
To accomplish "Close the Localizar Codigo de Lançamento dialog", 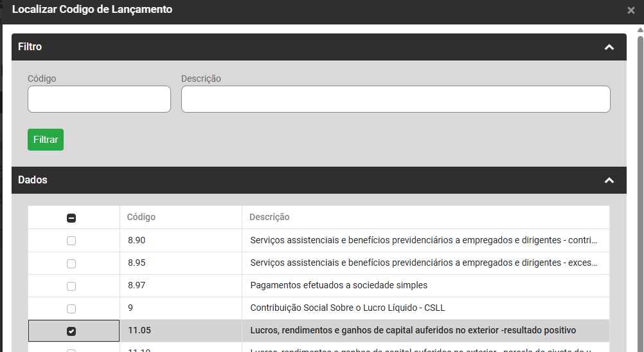I will pos(631,10).
